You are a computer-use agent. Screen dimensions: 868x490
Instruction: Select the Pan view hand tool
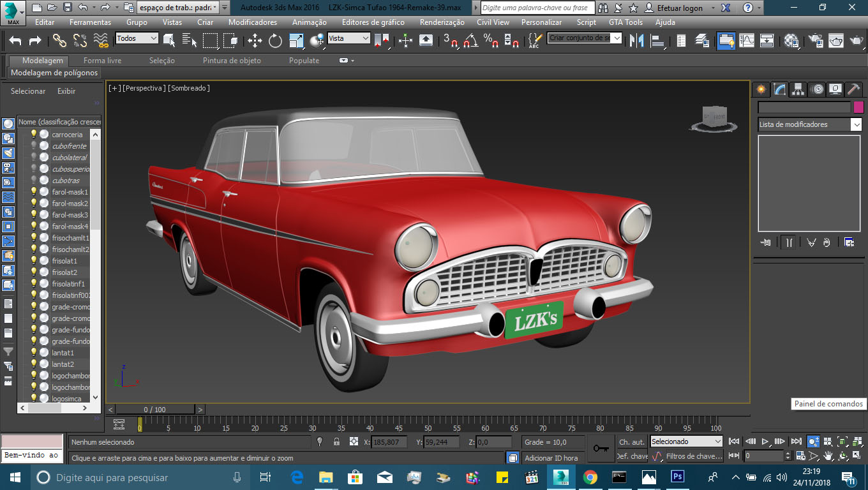coord(828,456)
